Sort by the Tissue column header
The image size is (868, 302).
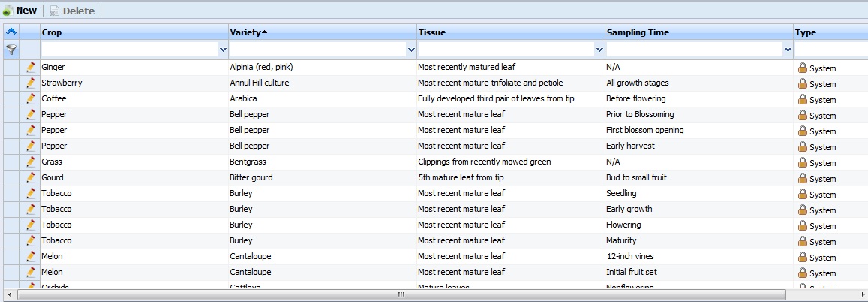pos(510,32)
